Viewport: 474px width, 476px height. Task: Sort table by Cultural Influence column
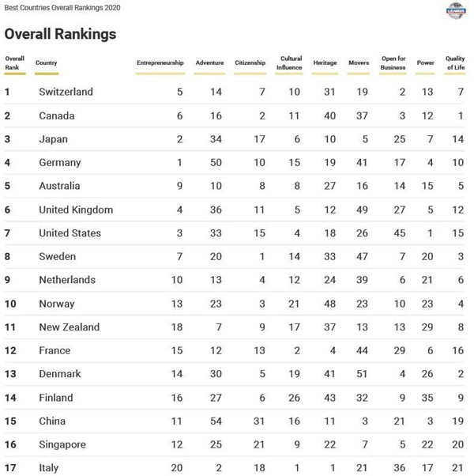point(289,62)
